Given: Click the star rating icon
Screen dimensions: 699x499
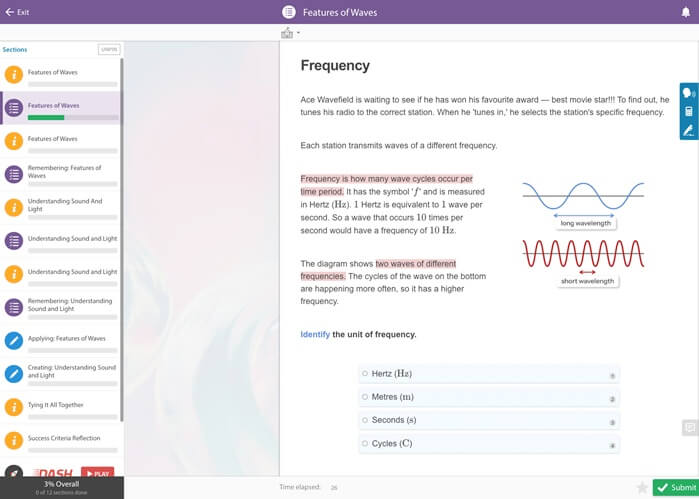Looking at the screenshot, I should pyautogui.click(x=642, y=487).
